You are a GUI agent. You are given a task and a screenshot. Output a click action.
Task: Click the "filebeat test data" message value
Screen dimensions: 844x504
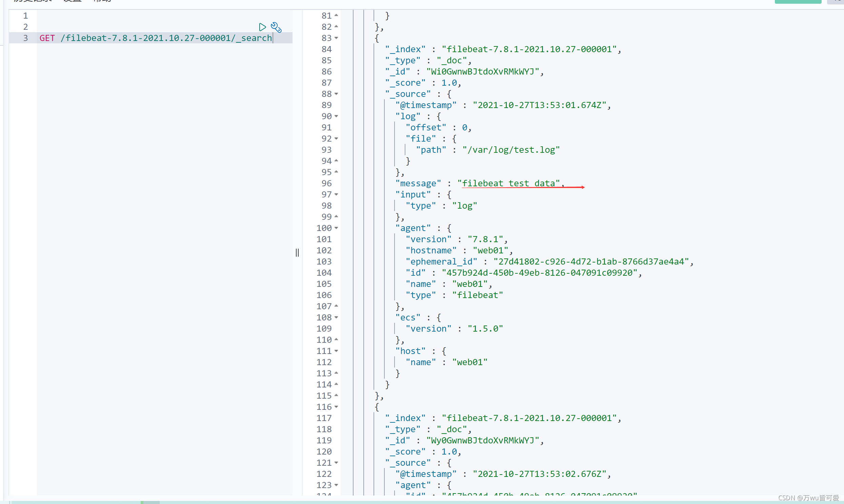[508, 183]
